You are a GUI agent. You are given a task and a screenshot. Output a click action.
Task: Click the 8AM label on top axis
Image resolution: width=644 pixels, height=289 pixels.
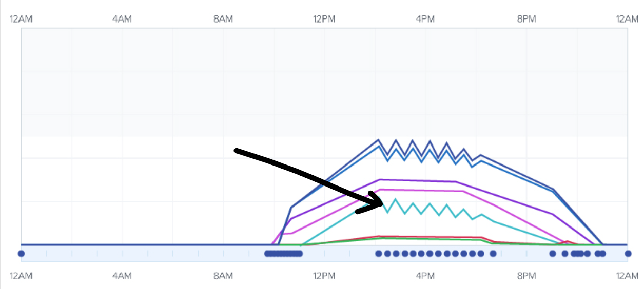(223, 19)
